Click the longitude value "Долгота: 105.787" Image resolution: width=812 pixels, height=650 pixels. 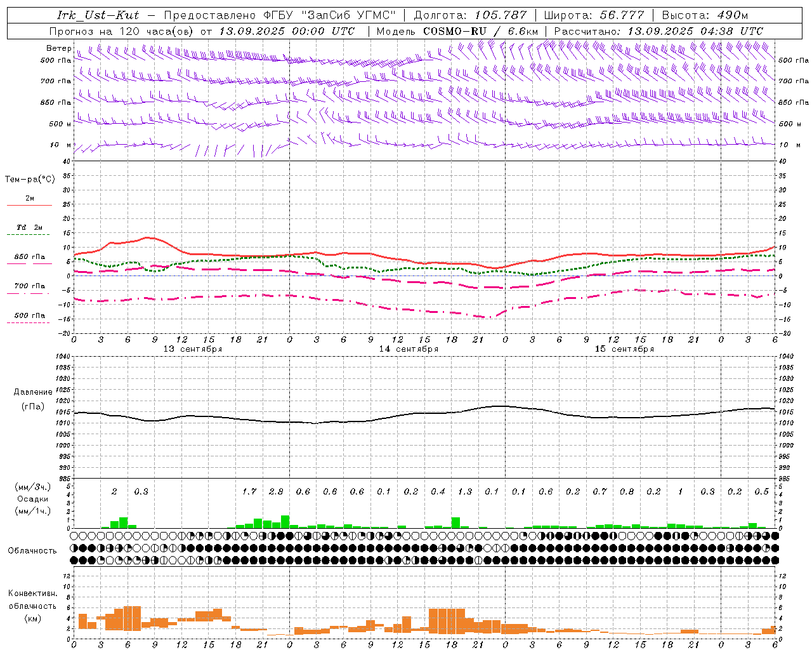click(470, 15)
